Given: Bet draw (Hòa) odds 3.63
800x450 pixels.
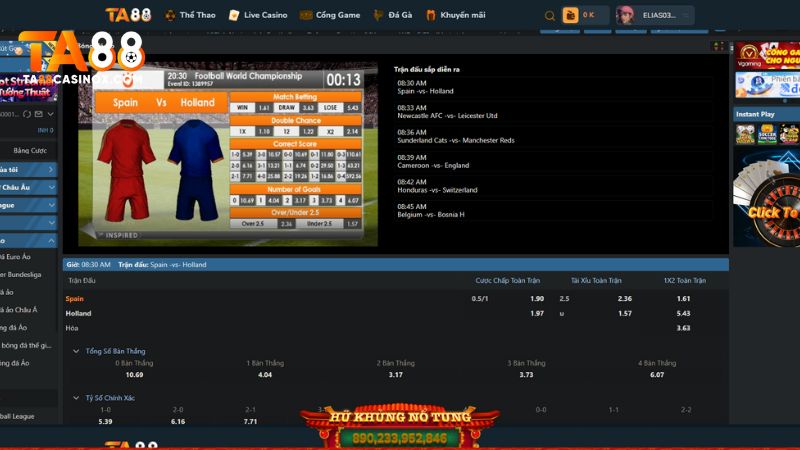Looking at the screenshot, I should coord(683,328).
